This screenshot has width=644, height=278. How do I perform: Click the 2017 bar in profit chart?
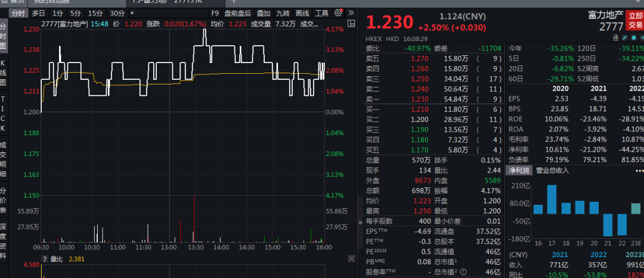coord(552,199)
